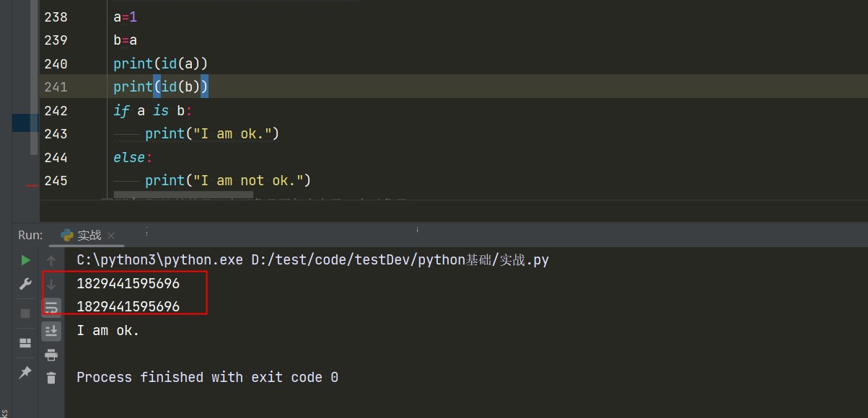Click the first printed id number output
Image resolution: width=868 pixels, height=418 pixels.
128,284
